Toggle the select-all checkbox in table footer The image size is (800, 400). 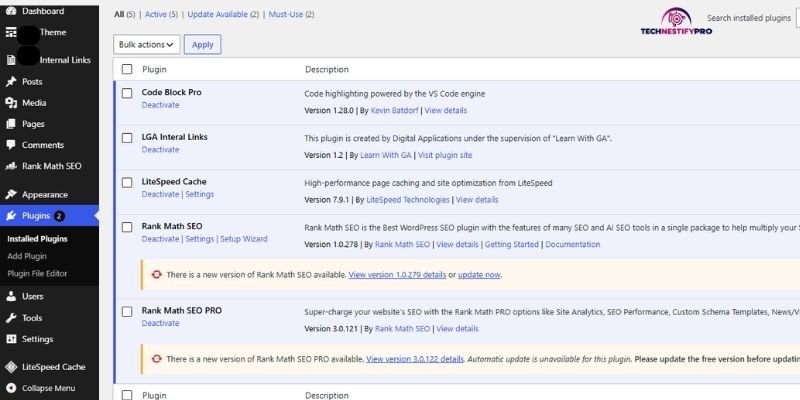(127, 395)
